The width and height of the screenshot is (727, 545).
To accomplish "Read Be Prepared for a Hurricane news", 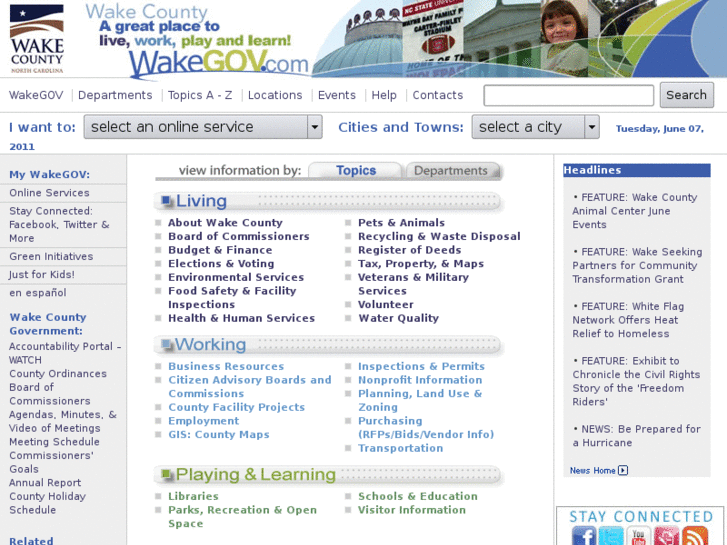I will pyautogui.click(x=636, y=436).
